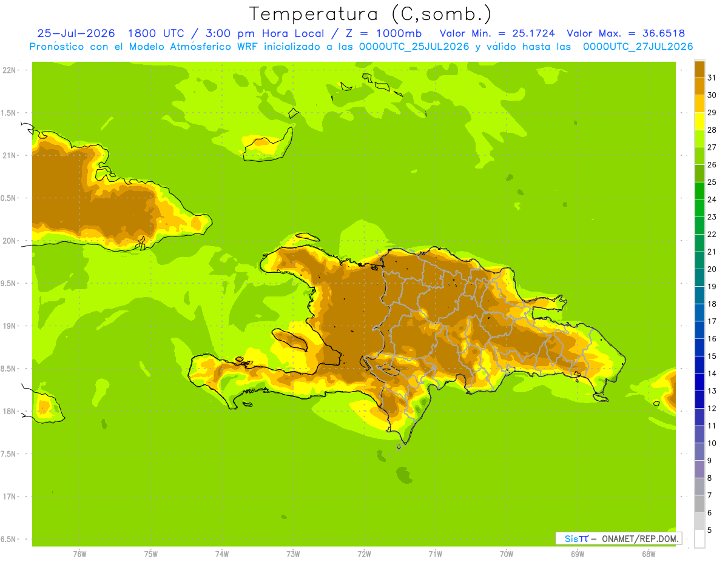Click the legend value 10
The width and height of the screenshot is (728, 562).
point(712,443)
